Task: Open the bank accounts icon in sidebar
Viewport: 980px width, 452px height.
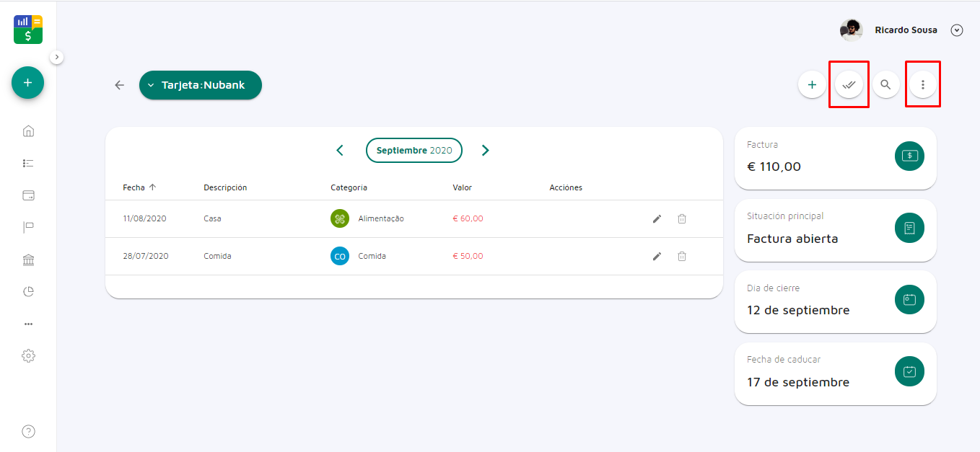Action: point(28,260)
